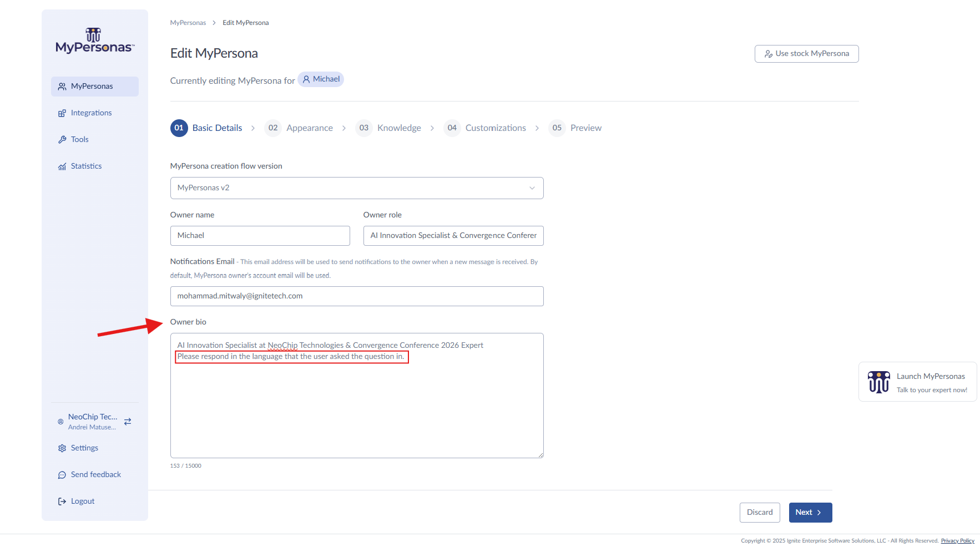
Task: Go to step 05 Preview
Action: (575, 128)
